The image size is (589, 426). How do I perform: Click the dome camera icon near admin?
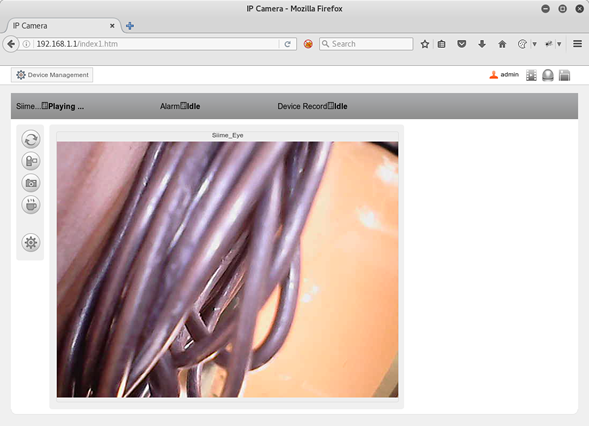pos(548,75)
